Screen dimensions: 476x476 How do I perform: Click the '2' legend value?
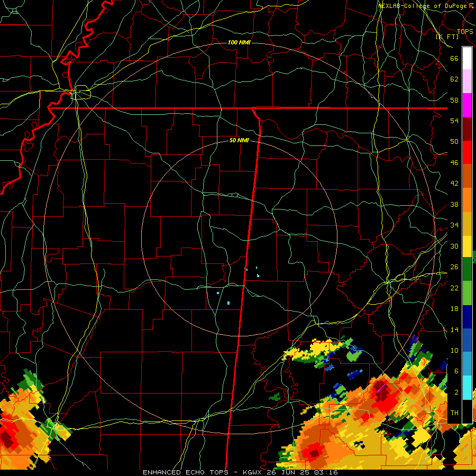[x=456, y=392]
